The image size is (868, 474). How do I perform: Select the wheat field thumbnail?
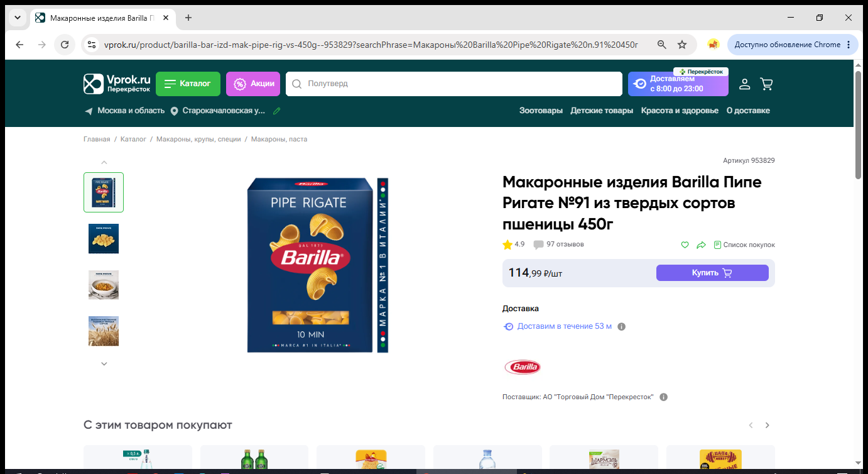coord(104,331)
